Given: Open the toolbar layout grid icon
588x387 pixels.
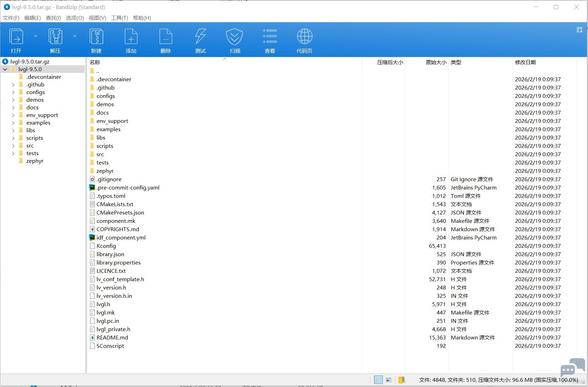Looking at the screenshot, I should click(579, 30).
